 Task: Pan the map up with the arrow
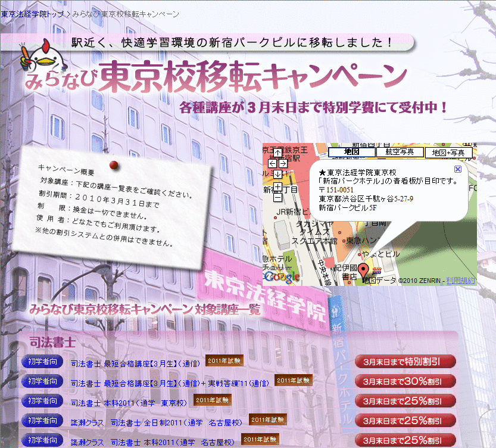click(277, 153)
